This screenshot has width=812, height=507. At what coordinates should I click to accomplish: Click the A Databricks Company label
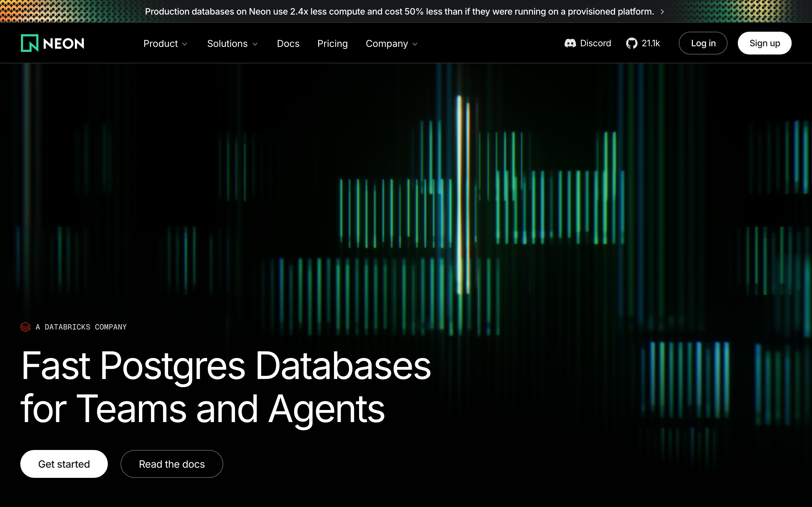pyautogui.click(x=81, y=327)
